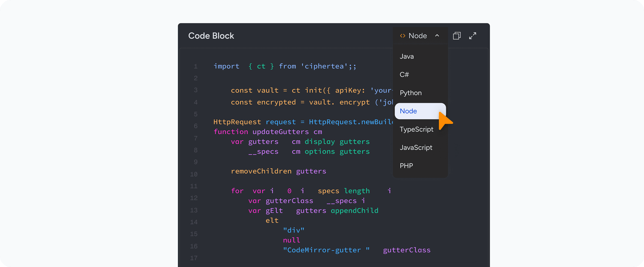Select PHP language option
This screenshot has height=267, width=644.
(406, 166)
